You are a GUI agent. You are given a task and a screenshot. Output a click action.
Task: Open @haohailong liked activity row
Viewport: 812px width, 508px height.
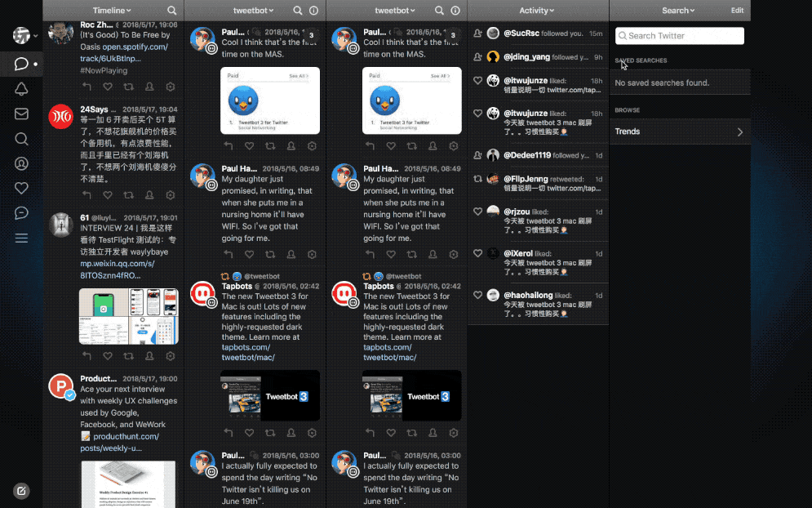538,304
